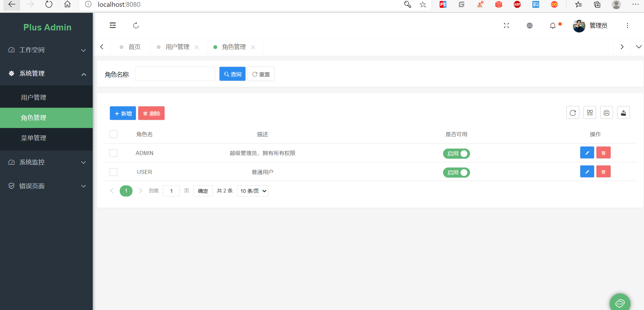Tick the select-all checkbox in table header

[113, 134]
